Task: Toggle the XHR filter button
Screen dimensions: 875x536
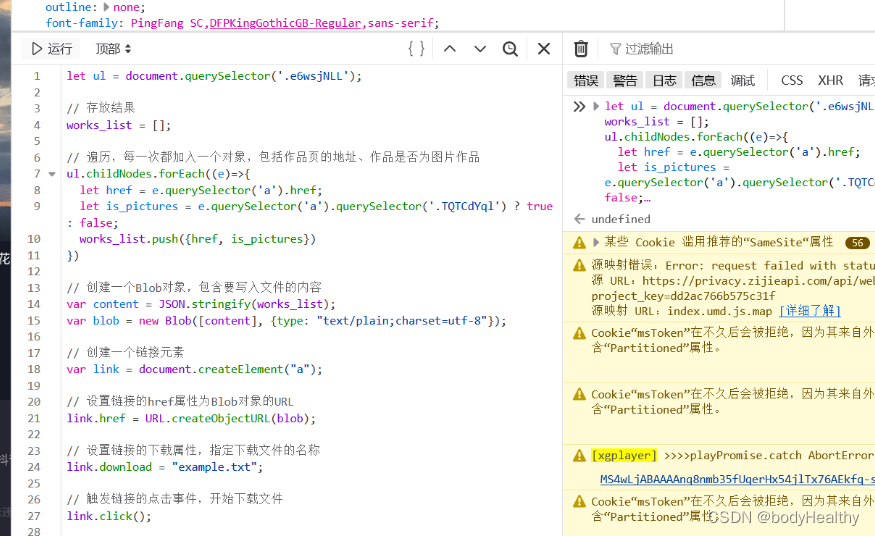Action: (830, 80)
